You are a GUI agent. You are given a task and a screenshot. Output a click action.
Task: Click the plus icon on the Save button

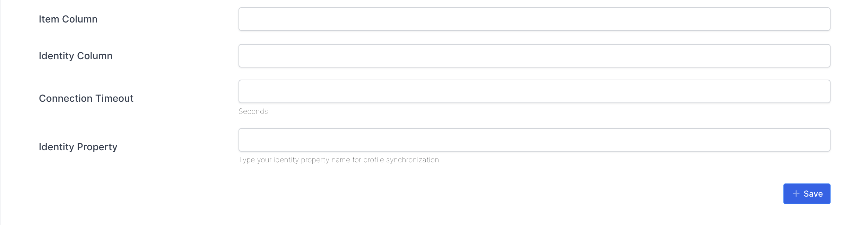(x=796, y=194)
